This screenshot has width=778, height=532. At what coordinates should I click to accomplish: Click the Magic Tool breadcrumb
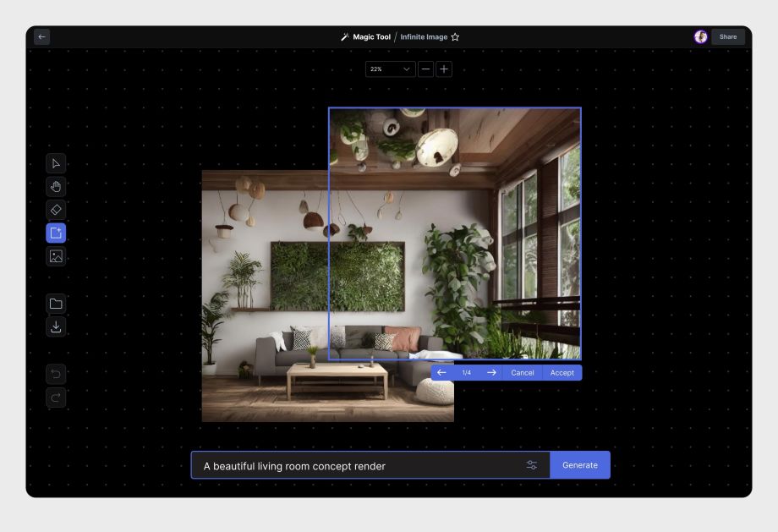371,37
